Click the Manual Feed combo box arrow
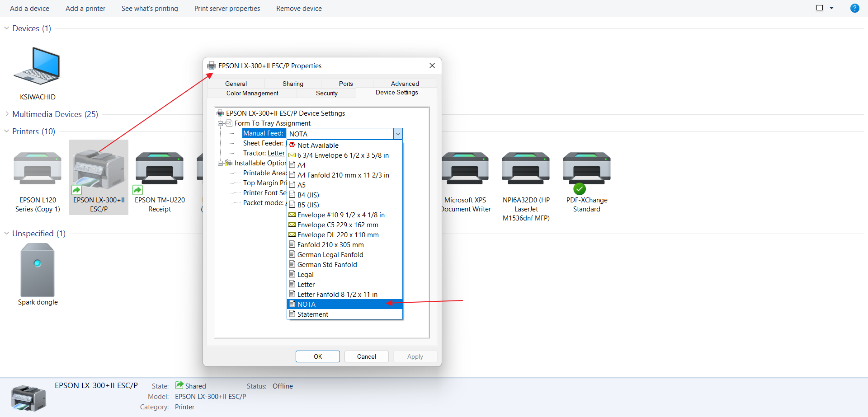The width and height of the screenshot is (868, 417). point(398,134)
